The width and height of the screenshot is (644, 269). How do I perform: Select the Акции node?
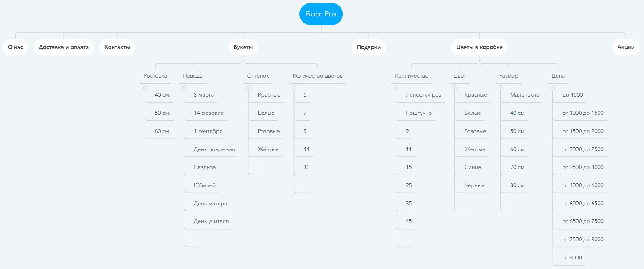tap(626, 47)
